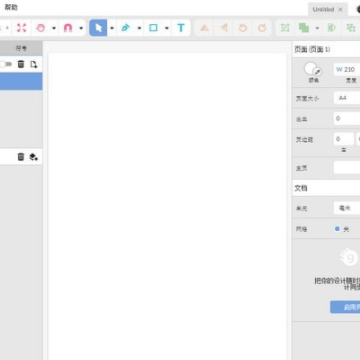Screen dimensions: 360x360
Task: Toggle the magnet snapping tool
Action: click(68, 28)
